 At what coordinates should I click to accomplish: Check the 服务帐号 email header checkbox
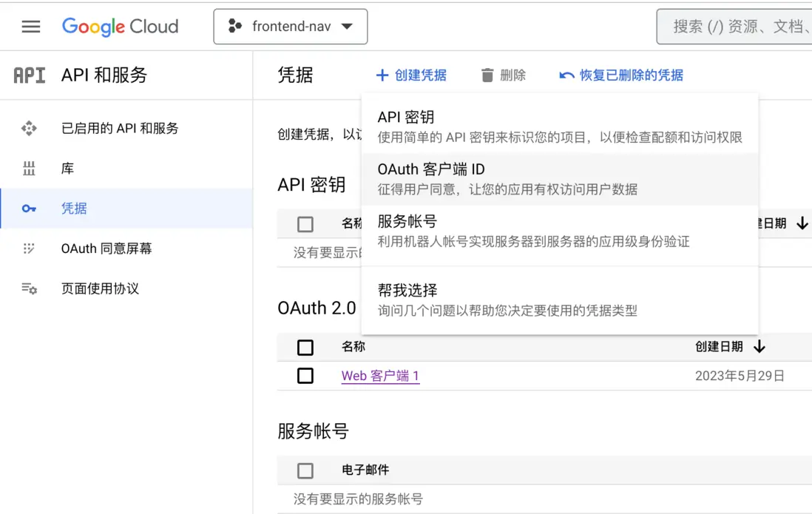(x=305, y=470)
